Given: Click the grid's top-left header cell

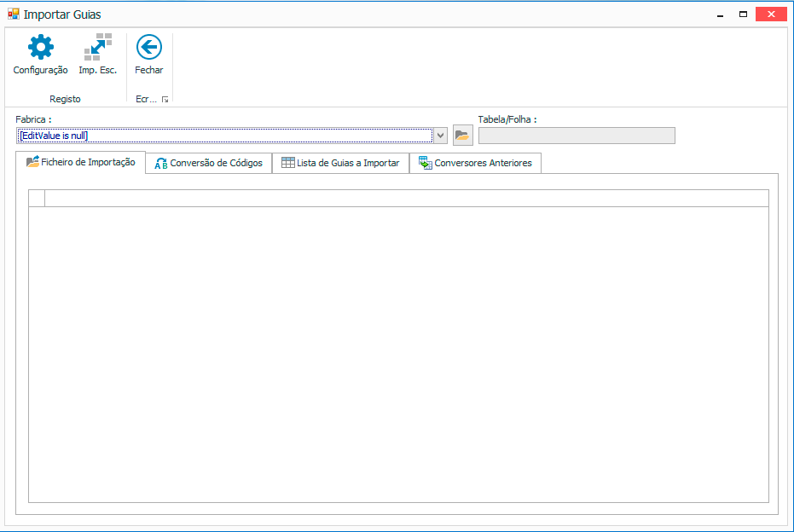Looking at the screenshot, I should coord(37,198).
